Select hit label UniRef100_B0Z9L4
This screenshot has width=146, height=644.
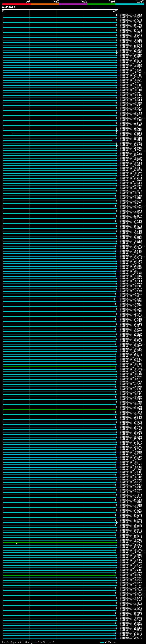(x=131, y=163)
